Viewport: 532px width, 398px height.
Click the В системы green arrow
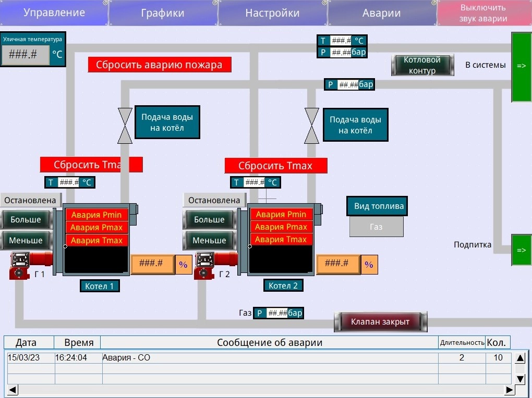point(521,67)
